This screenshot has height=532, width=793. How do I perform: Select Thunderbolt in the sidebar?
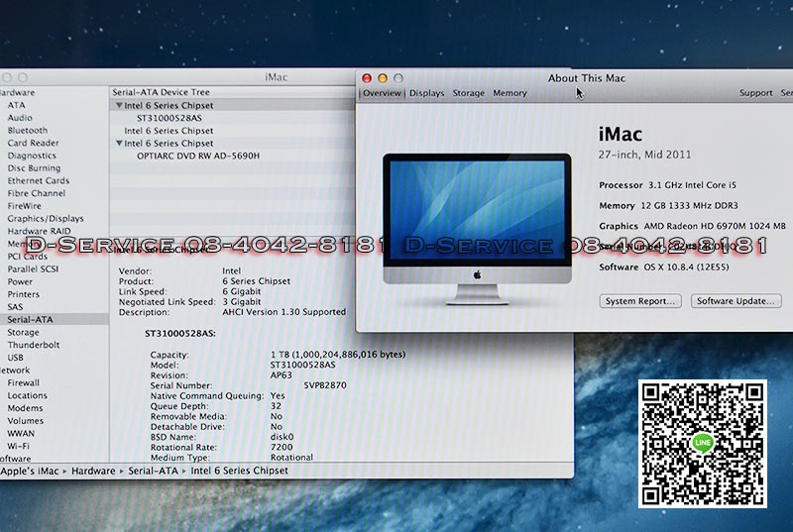coord(34,345)
